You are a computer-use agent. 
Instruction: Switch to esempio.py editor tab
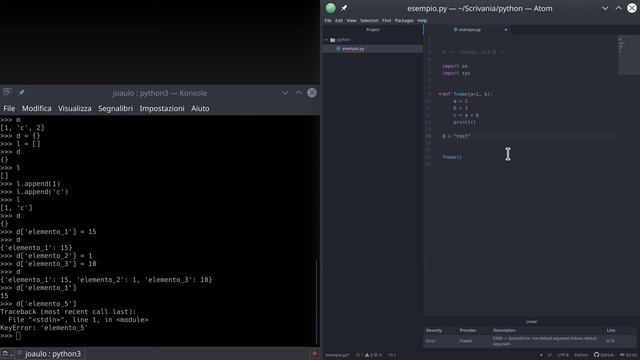click(x=467, y=29)
